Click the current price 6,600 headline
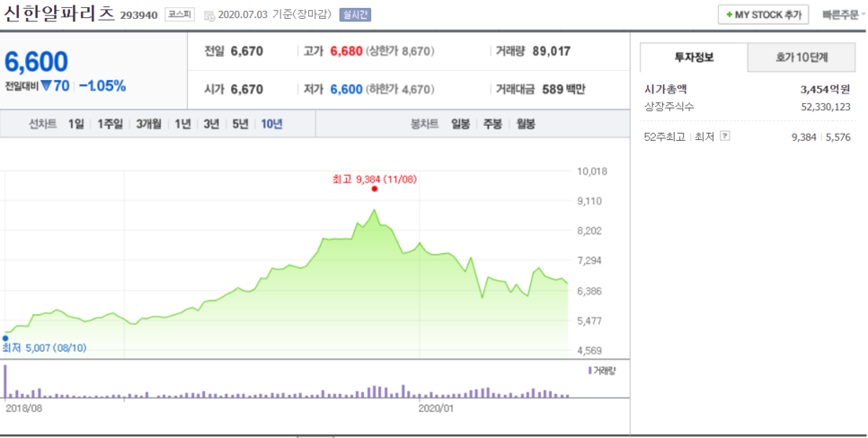This screenshot has height=438, width=868. click(36, 62)
